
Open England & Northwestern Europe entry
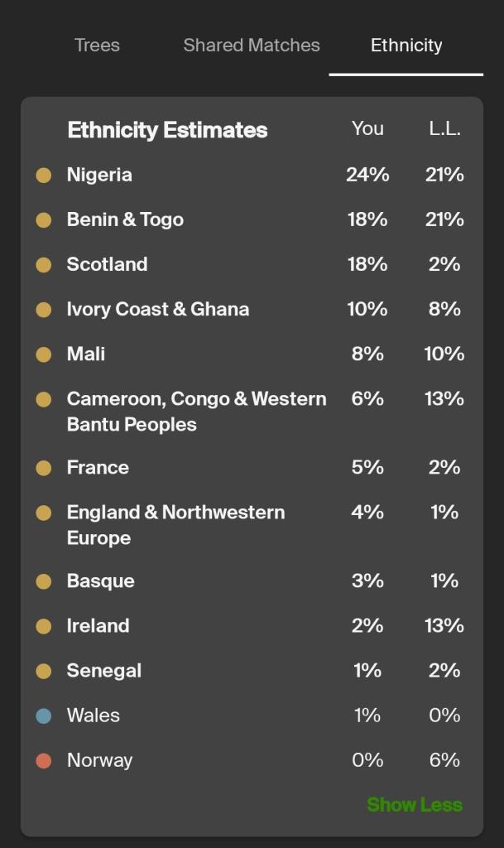pyautogui.click(x=175, y=524)
